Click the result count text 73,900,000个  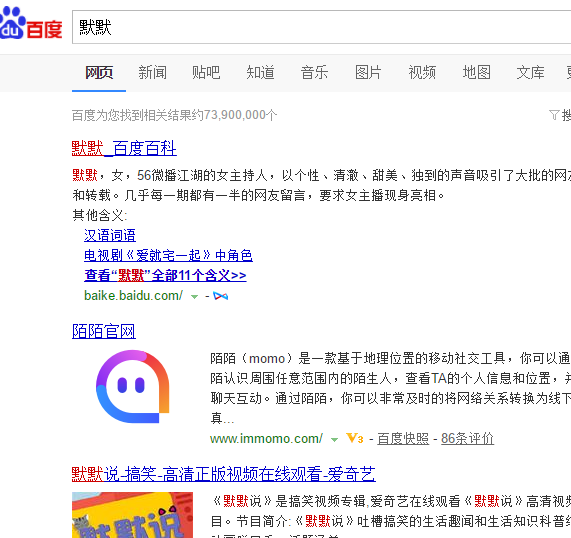tap(241, 115)
